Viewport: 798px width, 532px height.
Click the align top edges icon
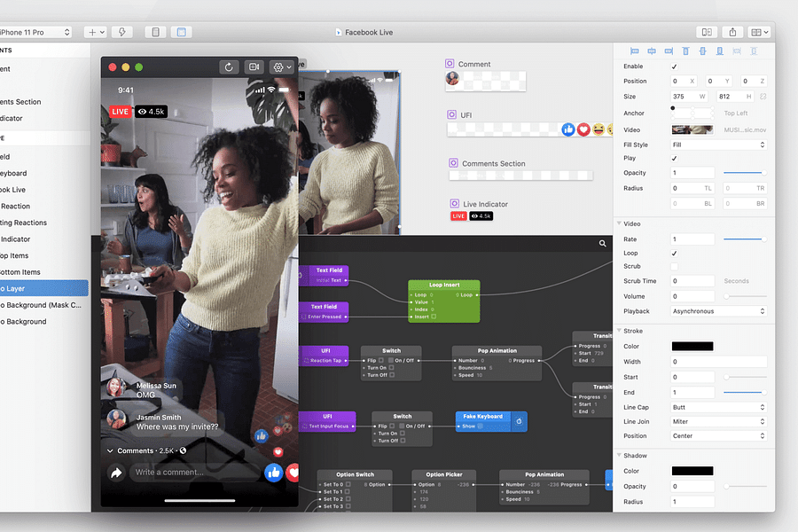point(685,51)
